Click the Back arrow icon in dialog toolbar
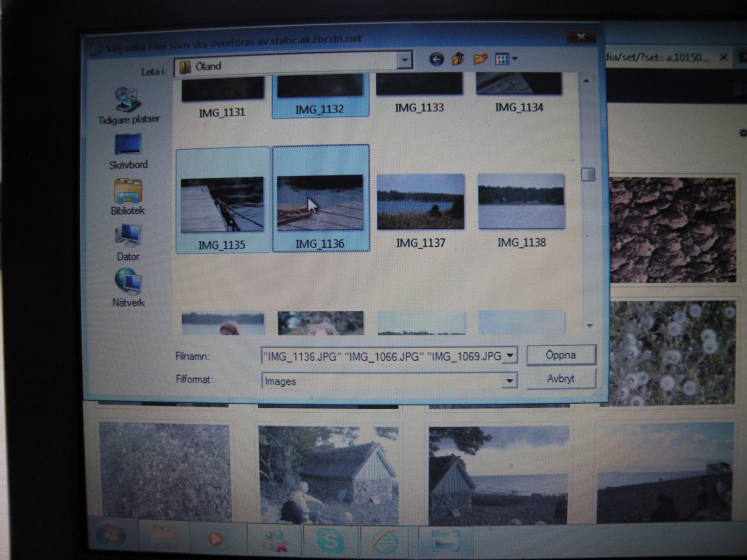The width and height of the screenshot is (747, 560). click(x=436, y=59)
